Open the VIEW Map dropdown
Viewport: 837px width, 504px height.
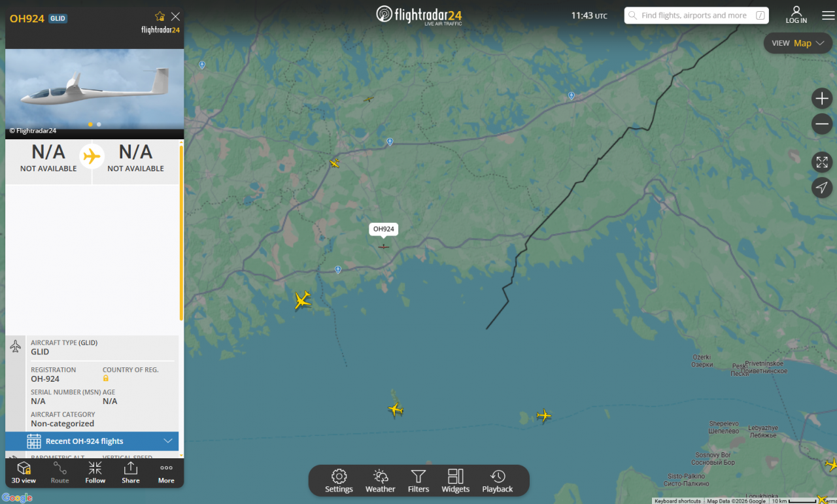(x=798, y=43)
